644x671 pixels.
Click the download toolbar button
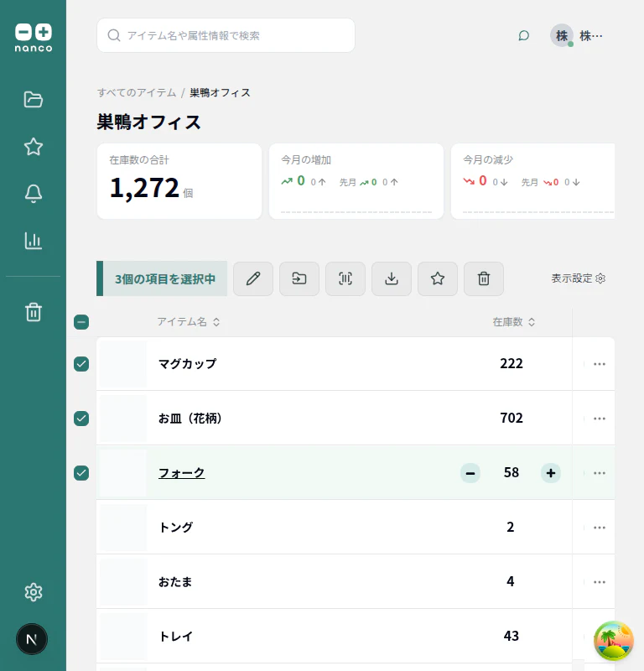point(392,278)
